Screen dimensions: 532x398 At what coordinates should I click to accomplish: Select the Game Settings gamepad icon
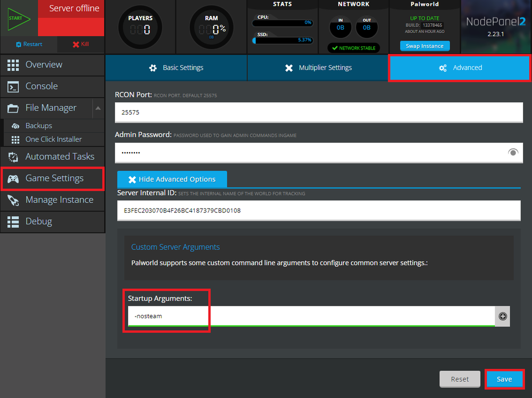coord(14,179)
